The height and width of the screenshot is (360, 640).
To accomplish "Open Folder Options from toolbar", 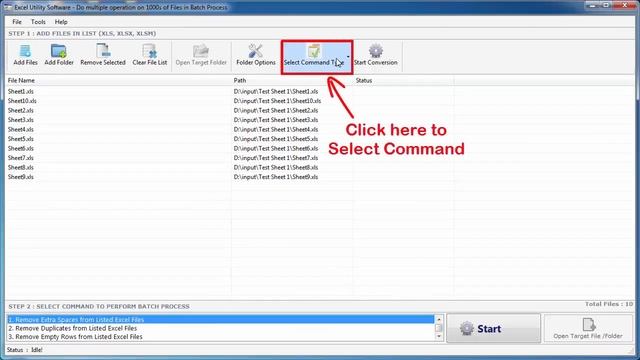I will [256, 55].
